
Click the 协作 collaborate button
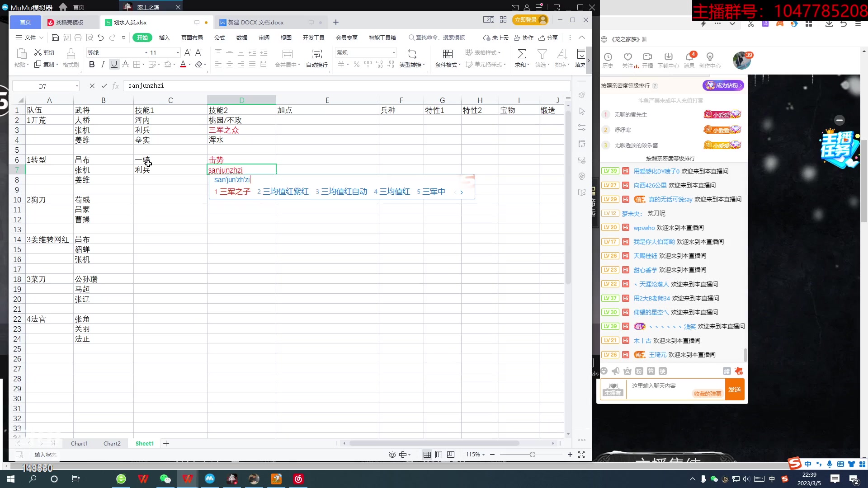pos(524,38)
